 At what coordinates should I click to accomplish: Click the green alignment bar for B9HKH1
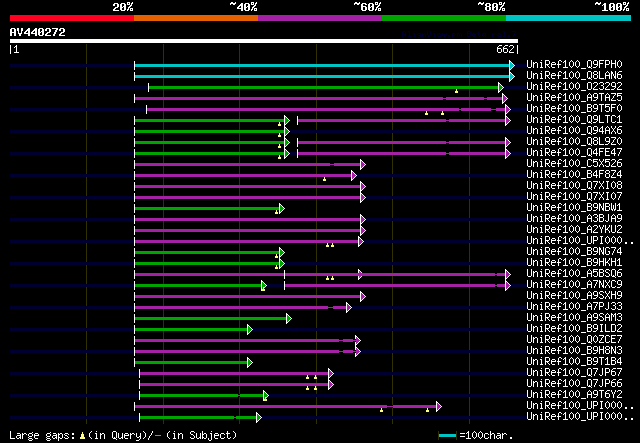pyautogui.click(x=207, y=264)
